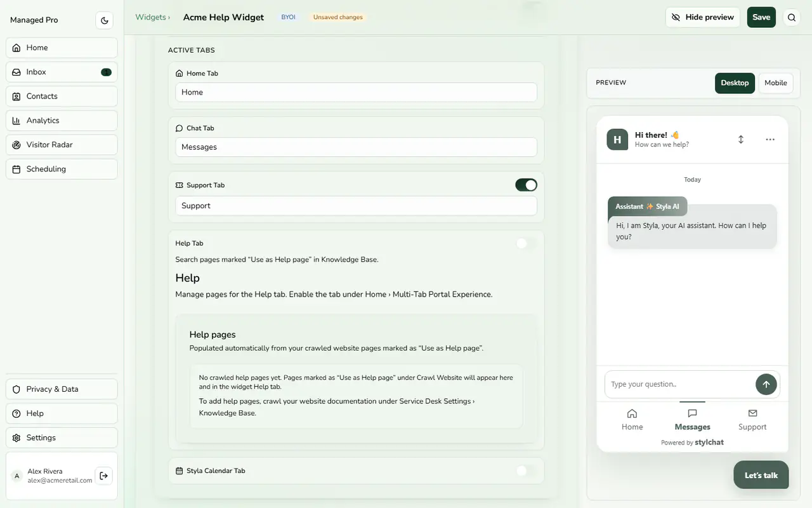Image resolution: width=812 pixels, height=508 pixels.
Task: Select the Messages tab in widget preview
Action: click(692, 420)
